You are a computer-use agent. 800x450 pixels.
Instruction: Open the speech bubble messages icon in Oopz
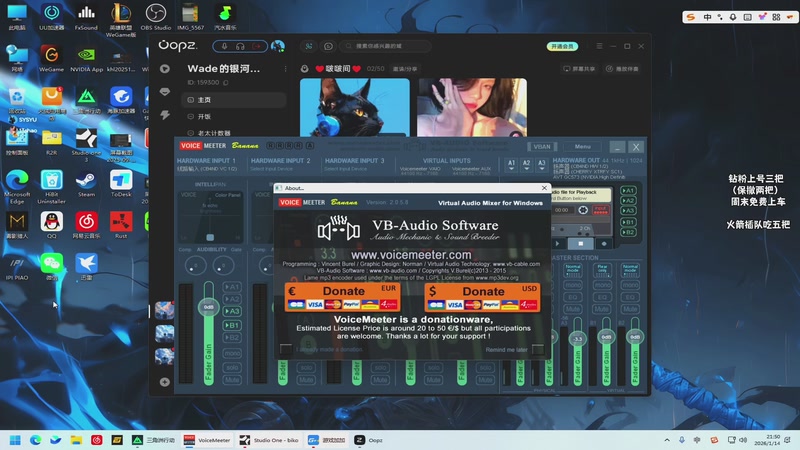pos(328,46)
